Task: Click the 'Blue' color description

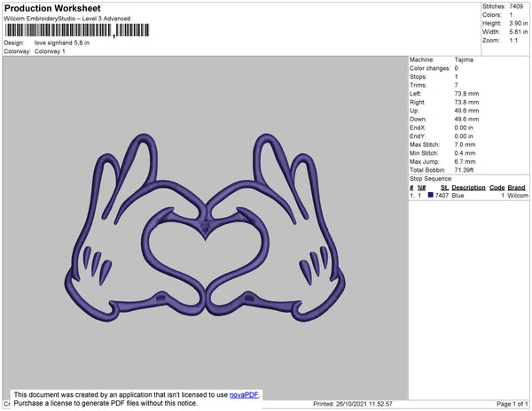Action: click(458, 196)
